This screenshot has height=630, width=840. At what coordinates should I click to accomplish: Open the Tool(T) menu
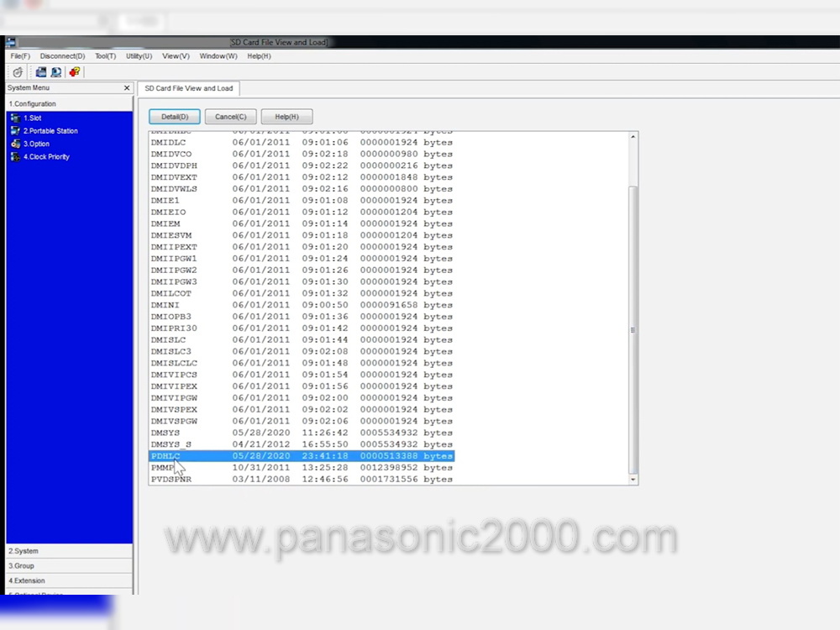click(x=105, y=56)
